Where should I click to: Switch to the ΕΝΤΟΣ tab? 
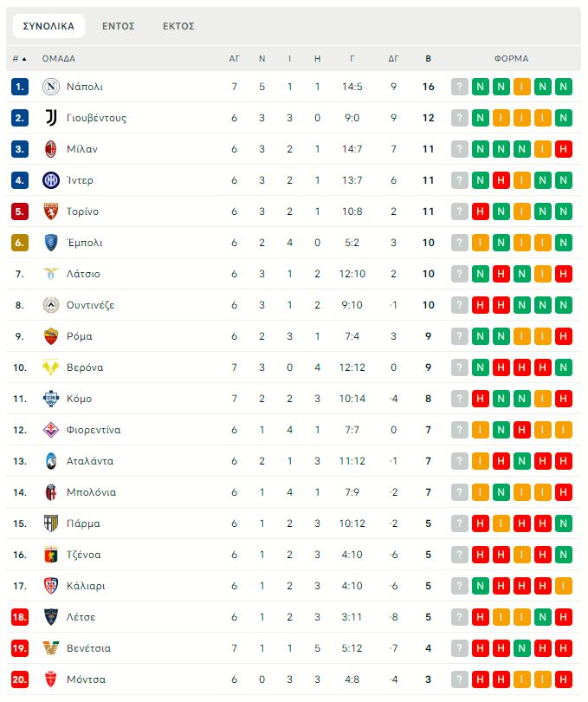pyautogui.click(x=119, y=26)
